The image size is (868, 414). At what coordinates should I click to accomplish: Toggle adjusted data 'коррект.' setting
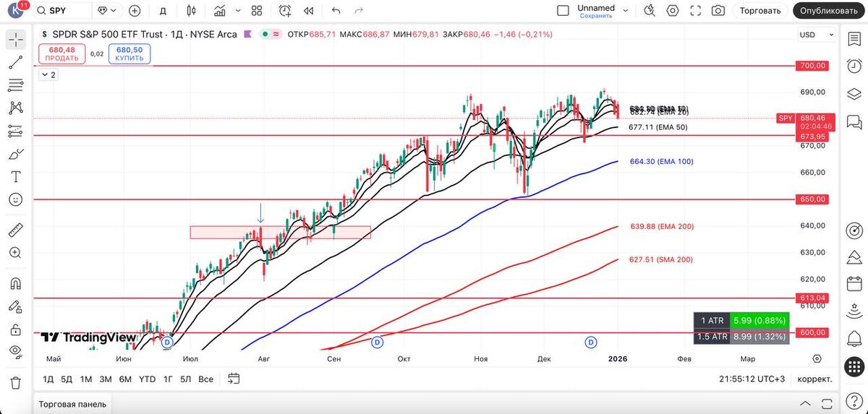pyautogui.click(x=814, y=379)
